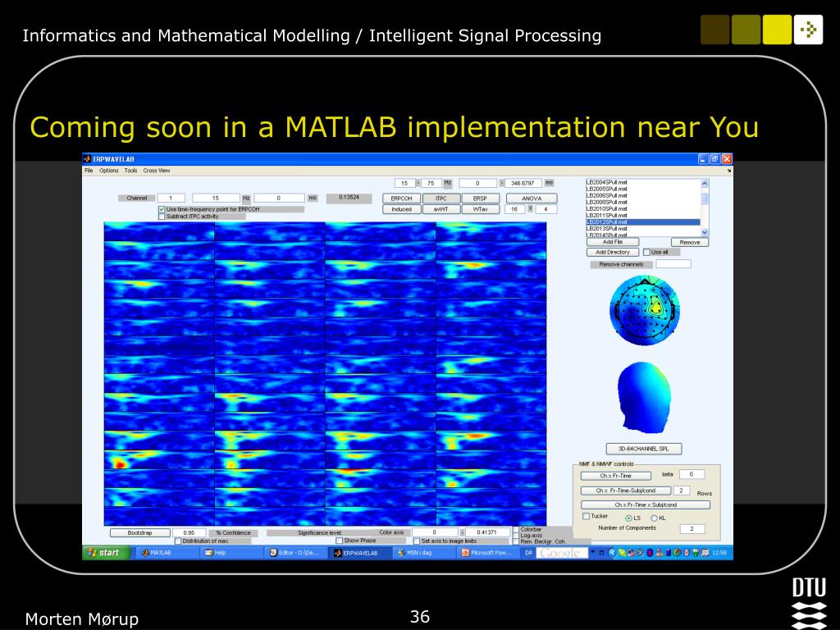
Task: Click the Add Directory button
Action: [613, 253]
